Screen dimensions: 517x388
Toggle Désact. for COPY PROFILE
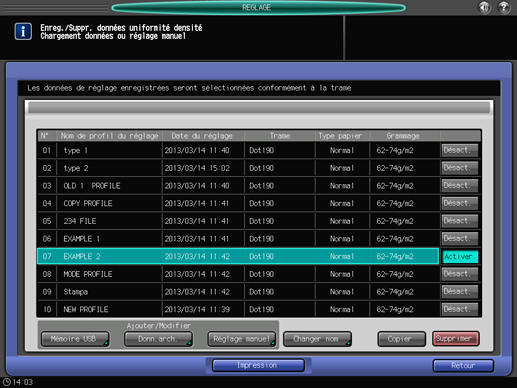(460, 203)
